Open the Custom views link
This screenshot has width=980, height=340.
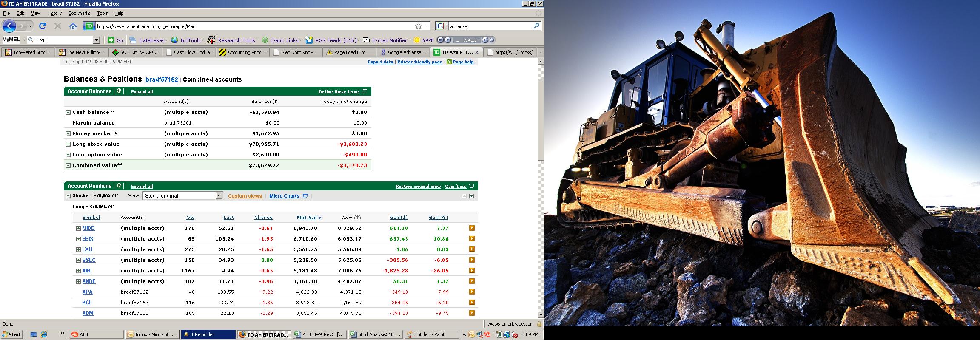pos(245,196)
